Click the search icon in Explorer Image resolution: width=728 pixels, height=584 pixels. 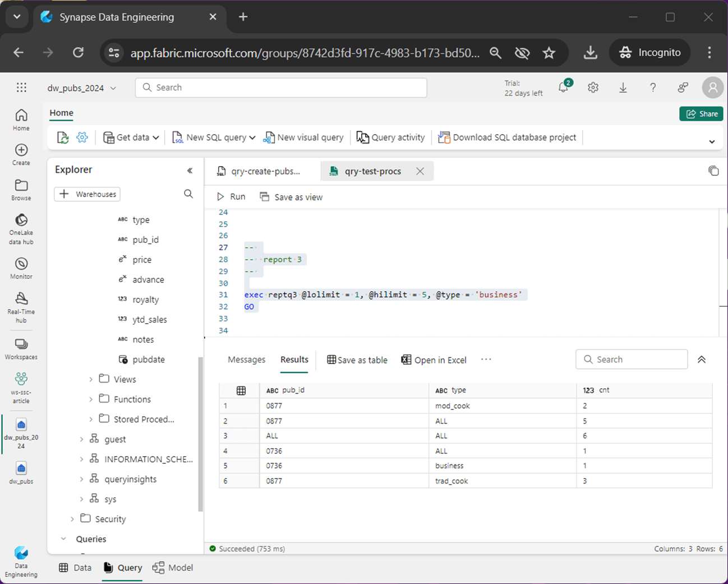[188, 194]
